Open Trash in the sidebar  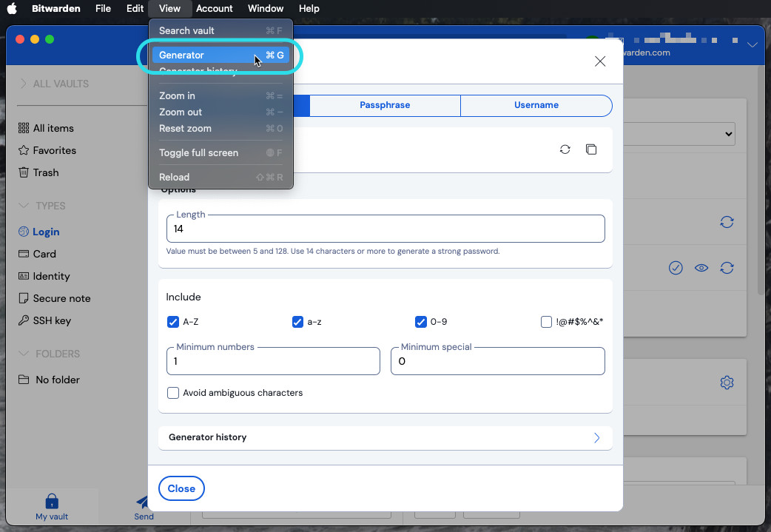45,172
